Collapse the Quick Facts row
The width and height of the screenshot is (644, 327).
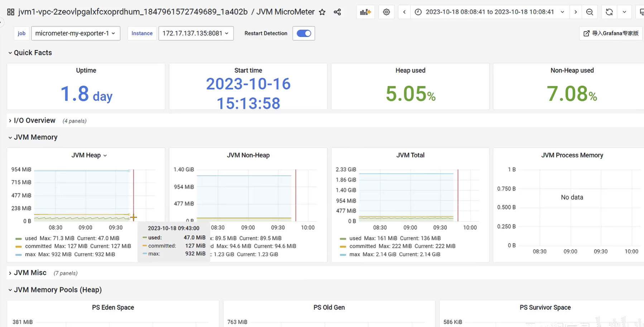pyautogui.click(x=30, y=53)
